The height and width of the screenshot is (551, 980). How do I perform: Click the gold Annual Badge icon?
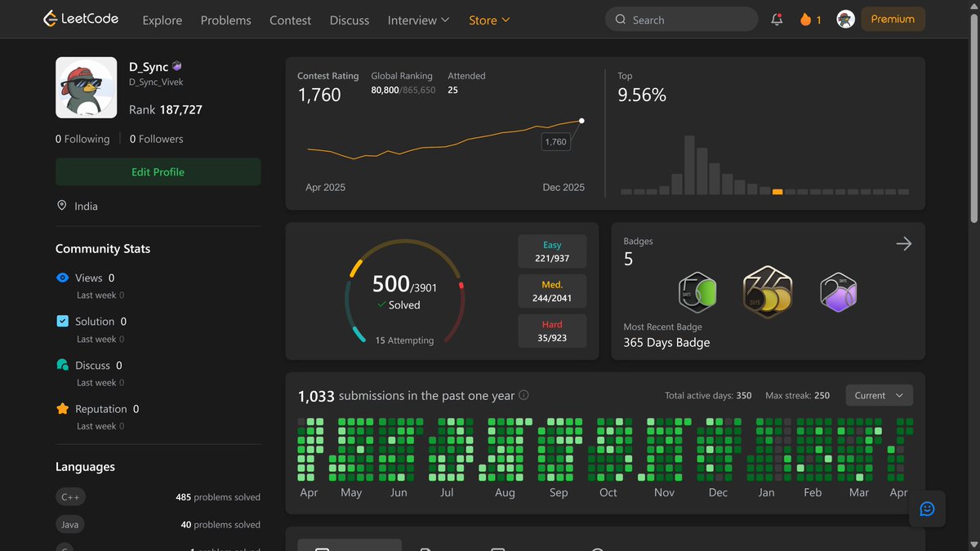pos(767,291)
